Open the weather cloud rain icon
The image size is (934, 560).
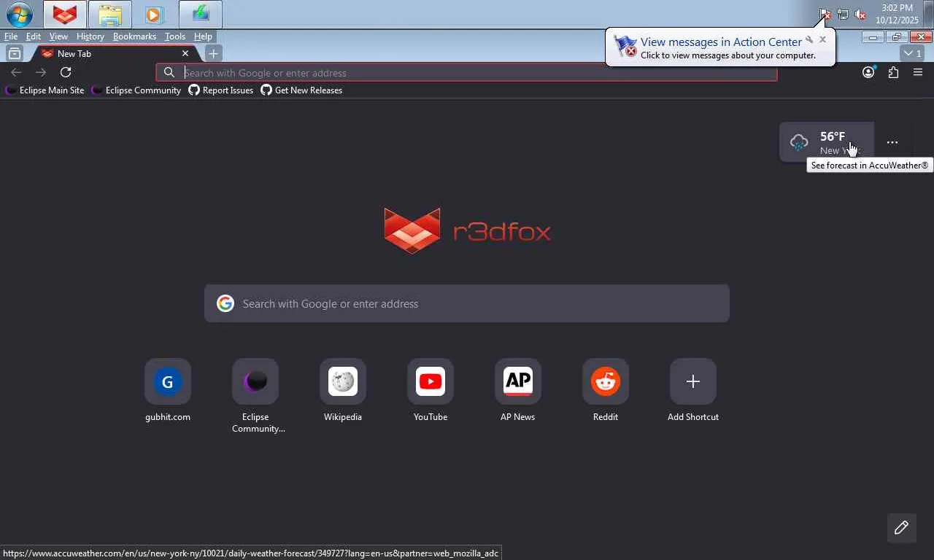click(799, 142)
